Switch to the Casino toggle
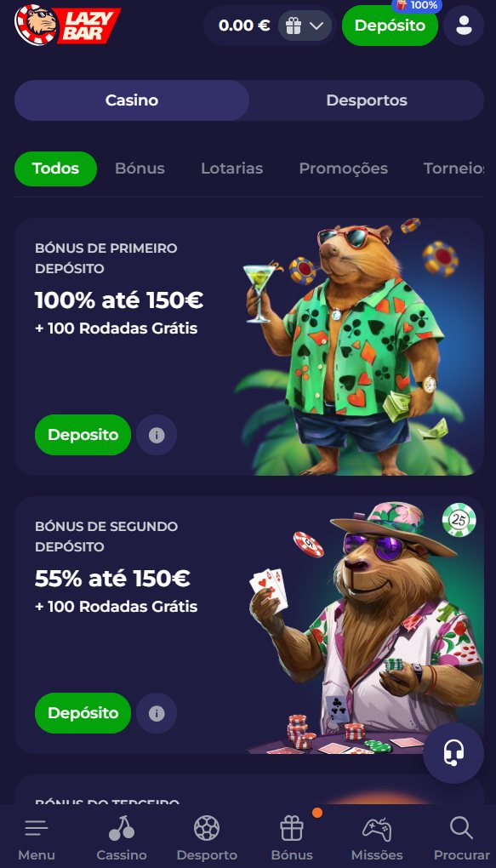496x868 pixels. point(132,100)
